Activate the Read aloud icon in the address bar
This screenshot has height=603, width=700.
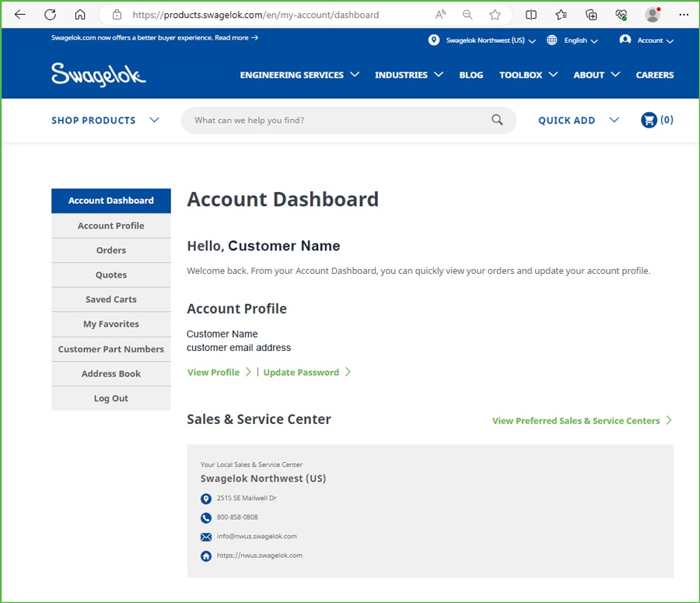[441, 15]
